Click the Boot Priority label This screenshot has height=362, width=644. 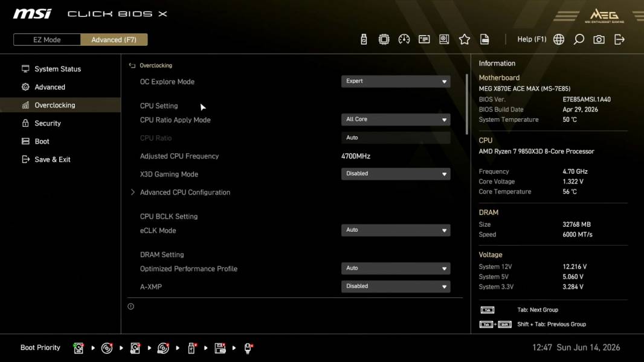40,348
